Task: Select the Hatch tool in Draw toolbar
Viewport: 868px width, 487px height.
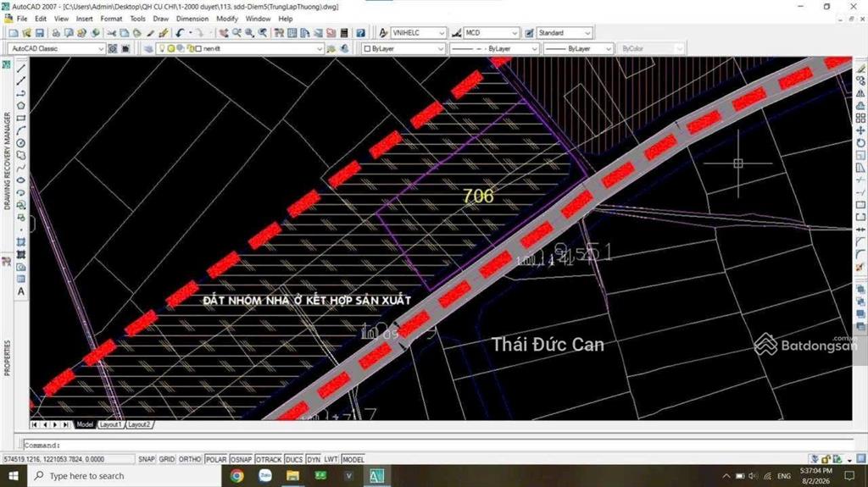Action: click(x=21, y=242)
